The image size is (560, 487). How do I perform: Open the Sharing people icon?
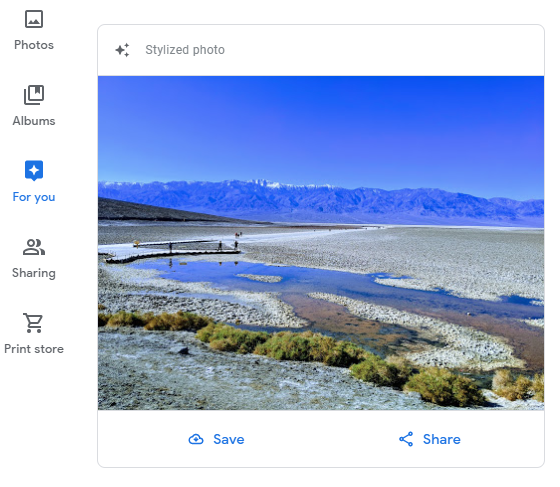click(x=34, y=247)
